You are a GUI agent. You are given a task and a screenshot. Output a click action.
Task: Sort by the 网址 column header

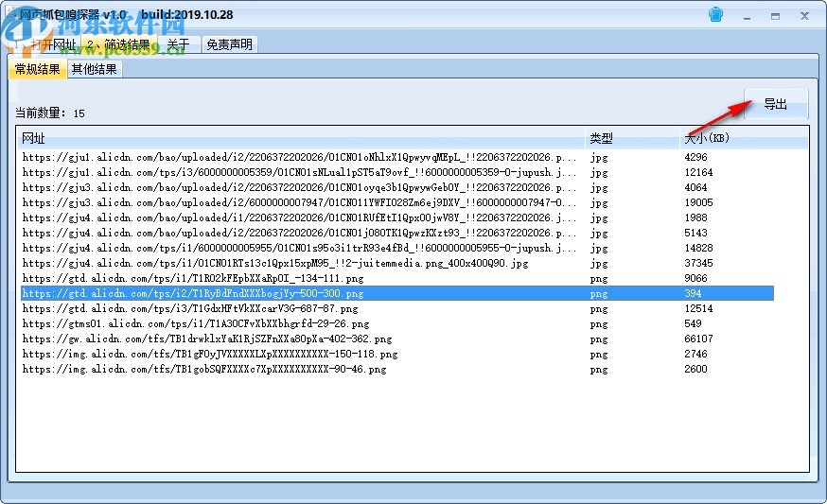coord(301,139)
